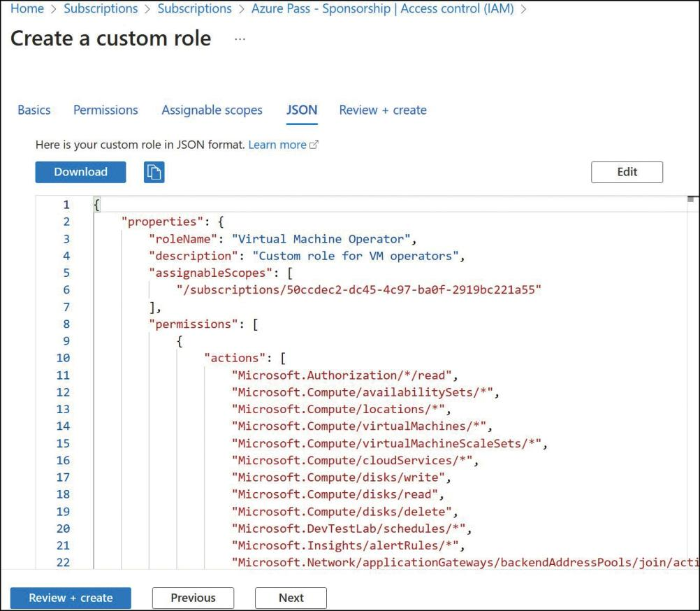Click the "actions" key on line 10
The width and height of the screenshot is (700, 611).
(x=235, y=358)
